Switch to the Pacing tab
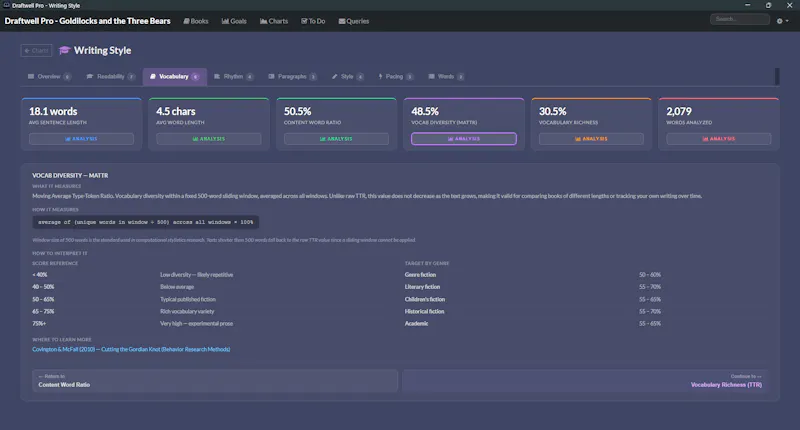The height and width of the screenshot is (430, 800). [x=395, y=77]
